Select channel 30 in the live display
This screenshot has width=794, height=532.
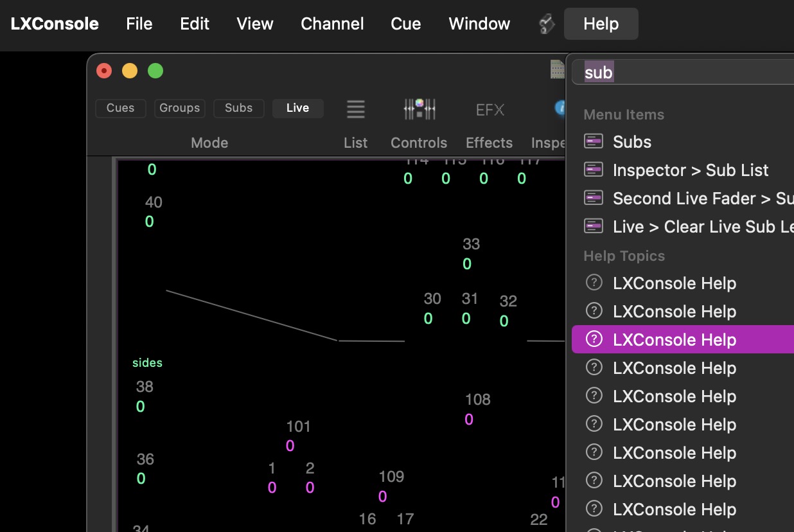pyautogui.click(x=432, y=299)
